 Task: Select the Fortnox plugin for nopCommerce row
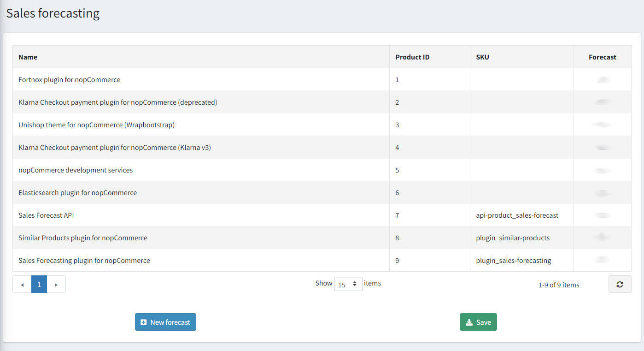(322, 80)
